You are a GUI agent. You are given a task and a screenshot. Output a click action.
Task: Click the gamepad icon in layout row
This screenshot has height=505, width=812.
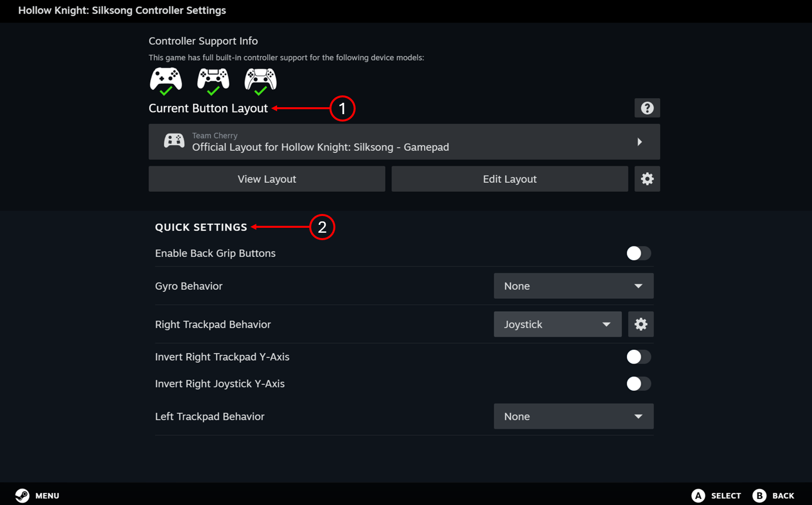[x=174, y=141]
